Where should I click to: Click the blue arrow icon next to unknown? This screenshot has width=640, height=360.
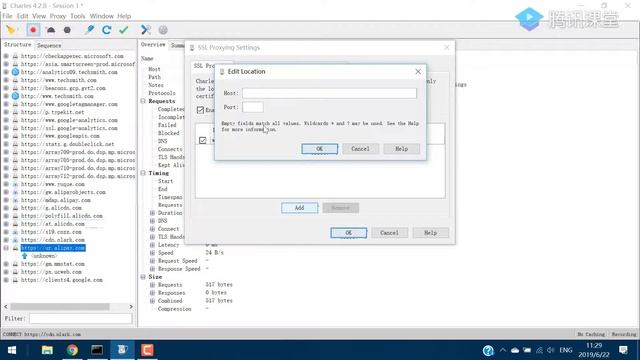point(24,256)
